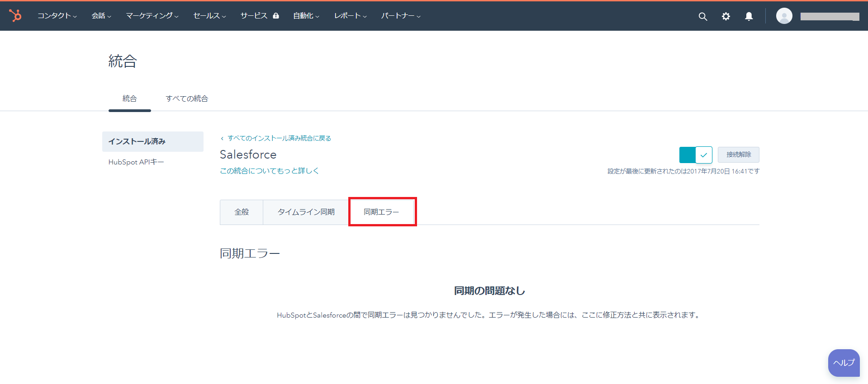The image size is (868, 384).
Task: Click the HubSpot sprocket logo
Action: pos(15,16)
